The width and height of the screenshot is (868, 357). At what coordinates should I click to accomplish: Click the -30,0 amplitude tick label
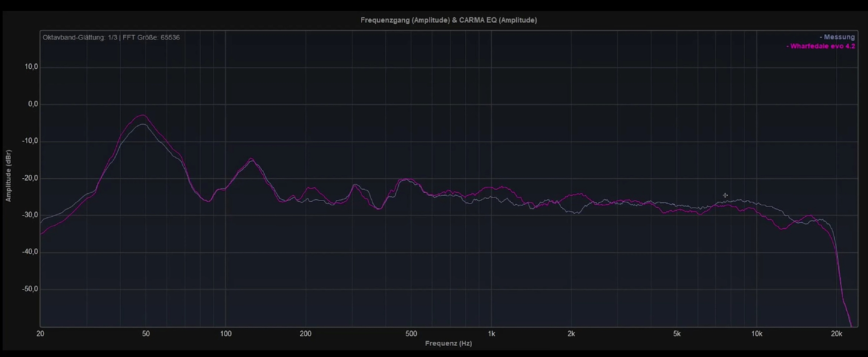pyautogui.click(x=30, y=215)
